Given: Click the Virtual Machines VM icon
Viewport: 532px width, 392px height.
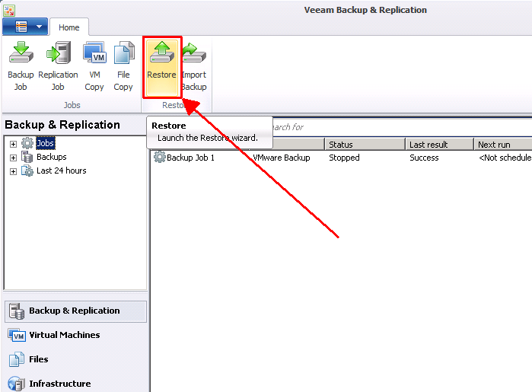Looking at the screenshot, I should (x=17, y=336).
